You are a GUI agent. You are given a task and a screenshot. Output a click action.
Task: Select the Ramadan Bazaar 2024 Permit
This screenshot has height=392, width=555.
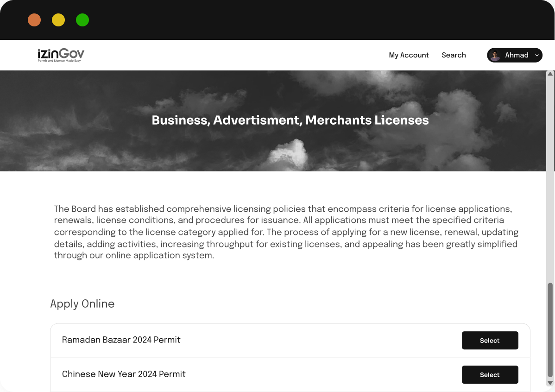click(490, 340)
